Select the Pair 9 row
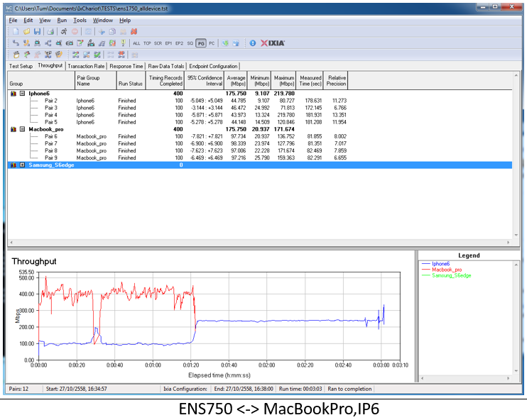Image resolution: width=527 pixels, height=420 pixels. pos(259,157)
